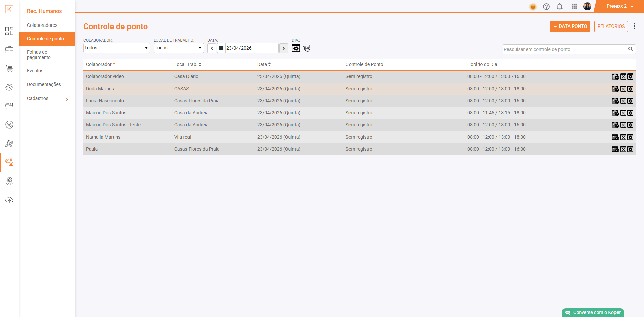Click the user avatar in top bar
The height and width of the screenshot is (317, 644).
[x=587, y=6]
